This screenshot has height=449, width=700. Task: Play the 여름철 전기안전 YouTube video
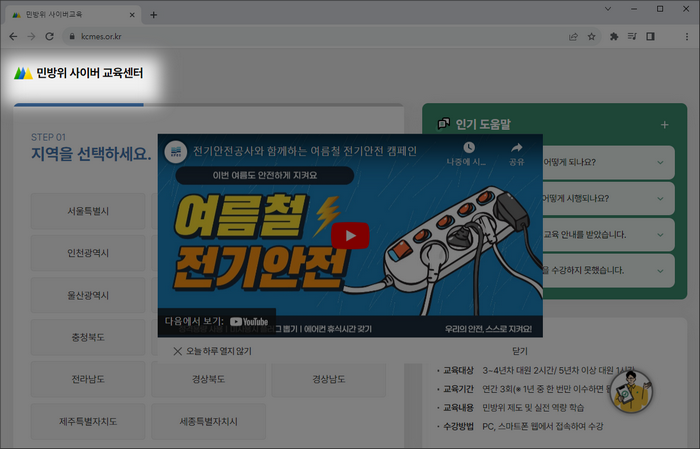click(x=350, y=236)
